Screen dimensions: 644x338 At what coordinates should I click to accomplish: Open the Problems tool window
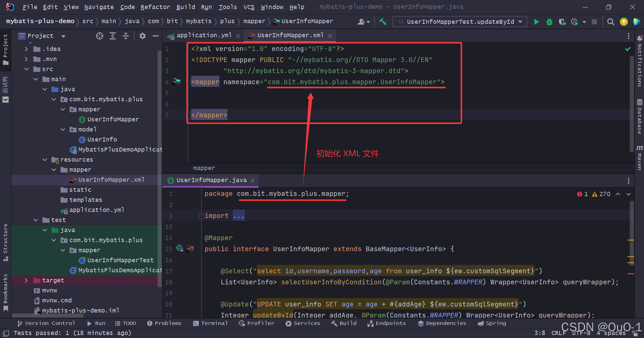pyautogui.click(x=164, y=323)
